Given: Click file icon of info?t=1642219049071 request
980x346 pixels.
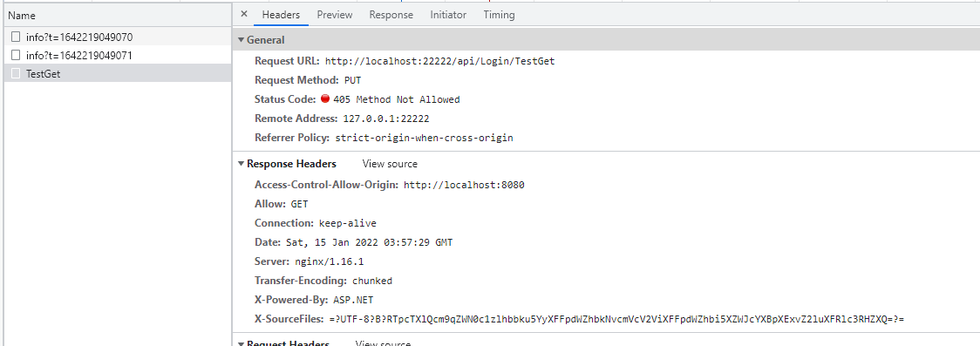Looking at the screenshot, I should tap(16, 55).
